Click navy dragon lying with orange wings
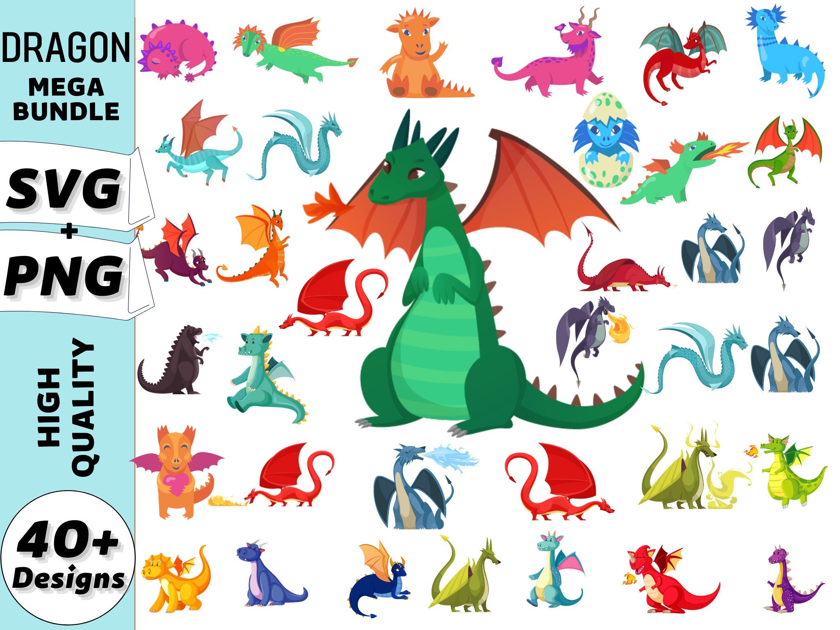The image size is (840, 630). tap(380, 579)
